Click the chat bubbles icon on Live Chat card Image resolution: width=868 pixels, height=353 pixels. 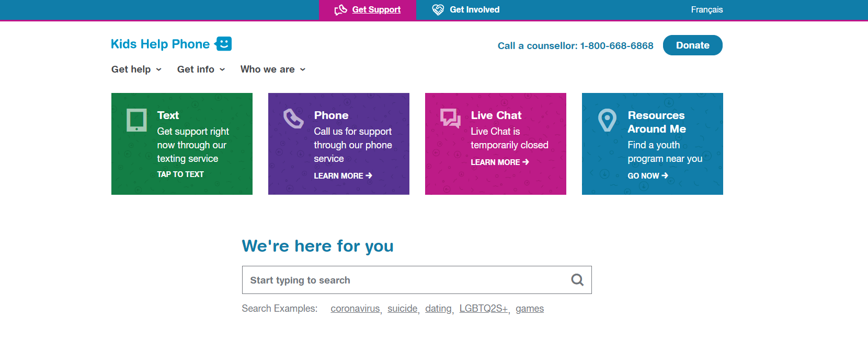(450, 119)
